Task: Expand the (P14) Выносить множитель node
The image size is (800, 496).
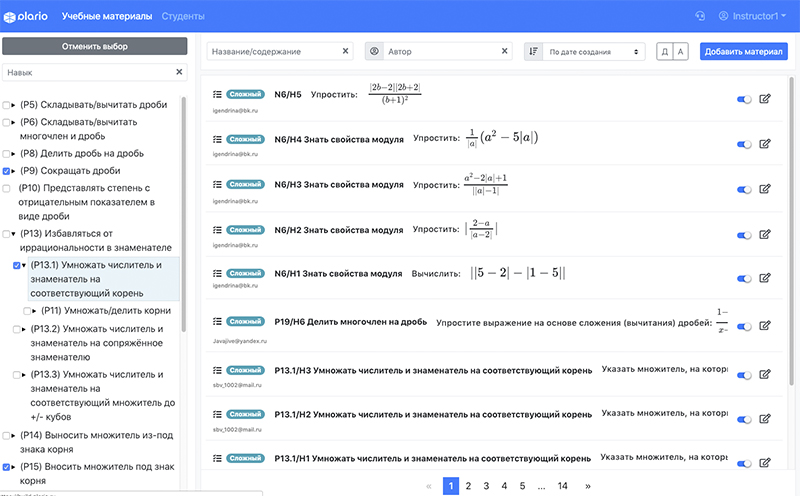Action: click(13, 436)
